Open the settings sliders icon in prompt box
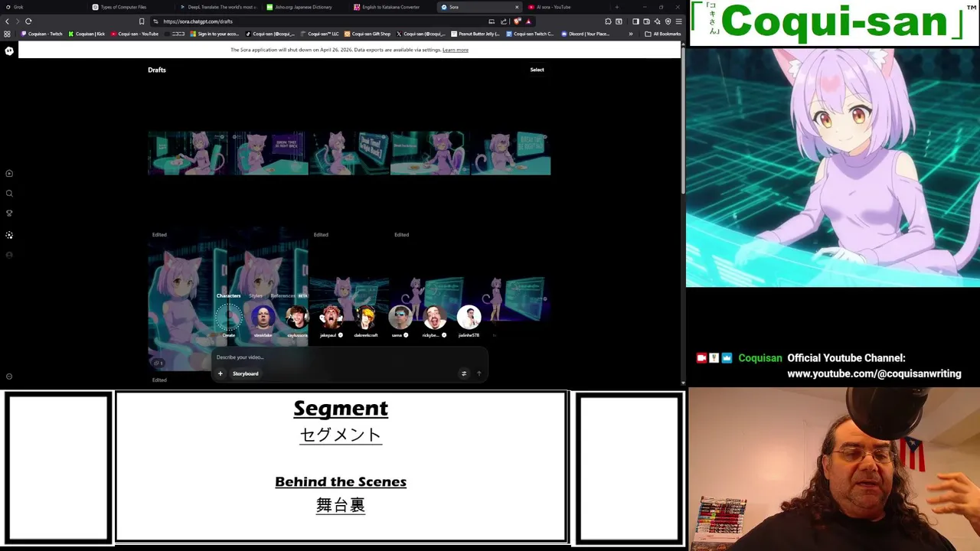This screenshot has width=980, height=551. [463, 373]
